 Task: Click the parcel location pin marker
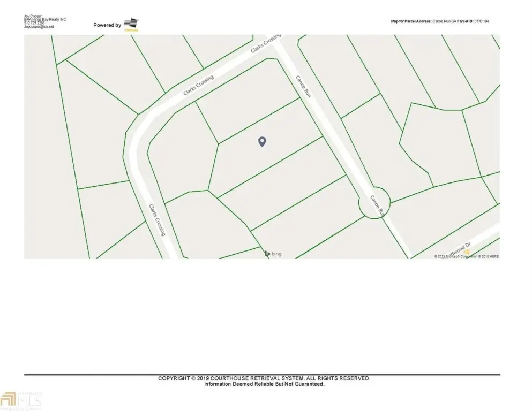click(262, 141)
